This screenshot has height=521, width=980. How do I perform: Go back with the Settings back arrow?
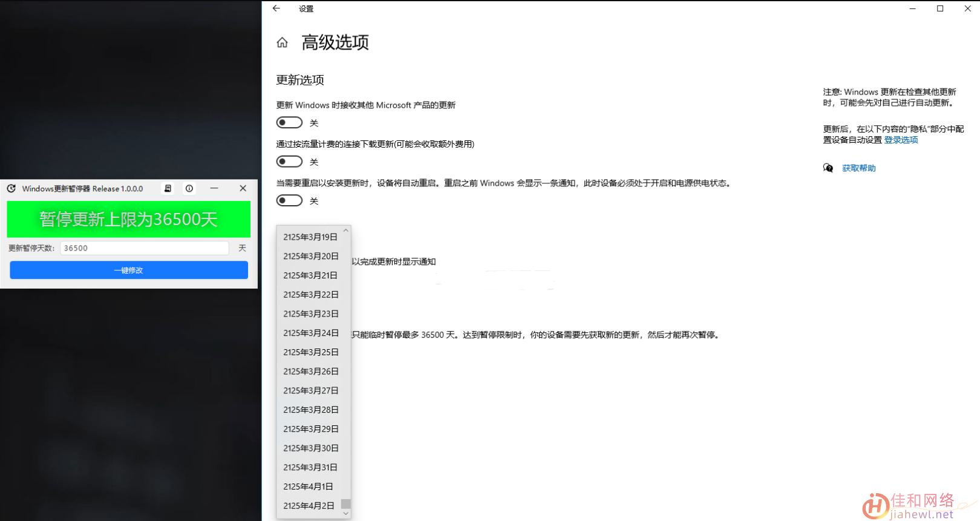pyautogui.click(x=276, y=8)
